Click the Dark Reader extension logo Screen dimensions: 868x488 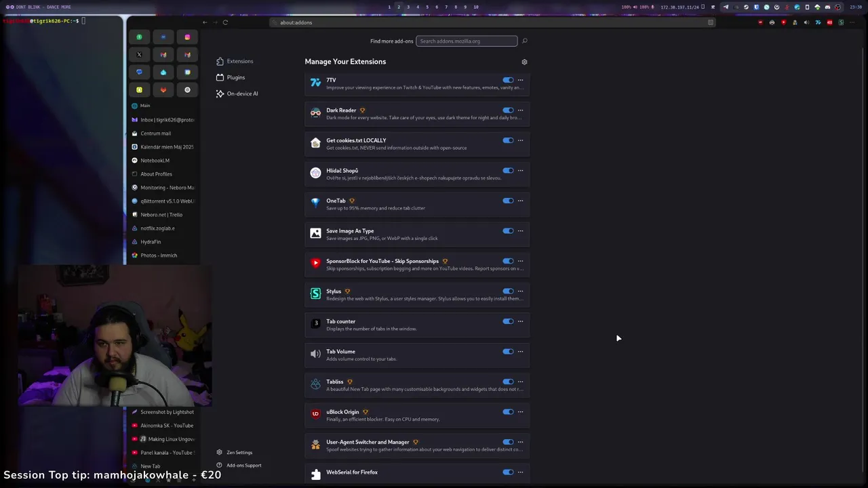click(x=315, y=113)
